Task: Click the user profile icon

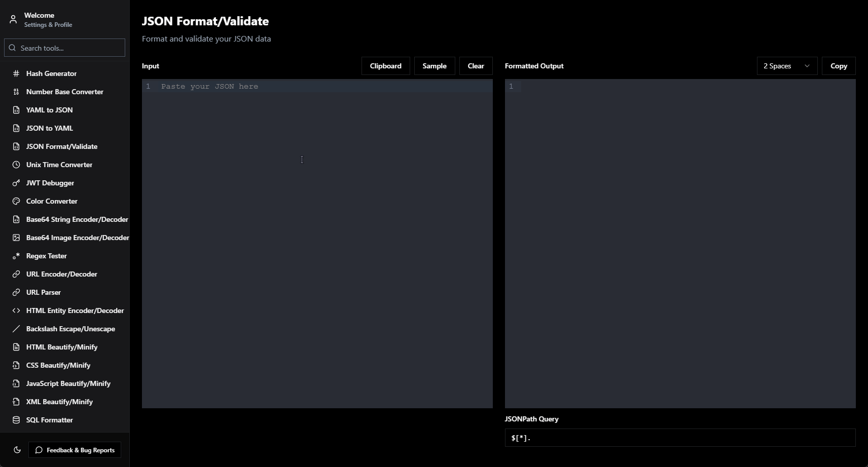Action: (13, 20)
